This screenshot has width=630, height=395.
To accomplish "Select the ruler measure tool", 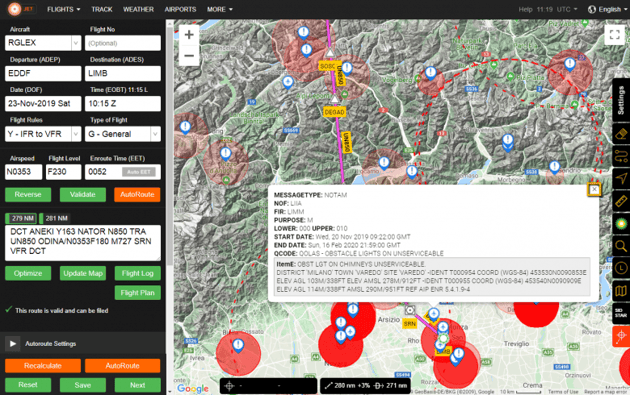I will pyautogui.click(x=621, y=201).
